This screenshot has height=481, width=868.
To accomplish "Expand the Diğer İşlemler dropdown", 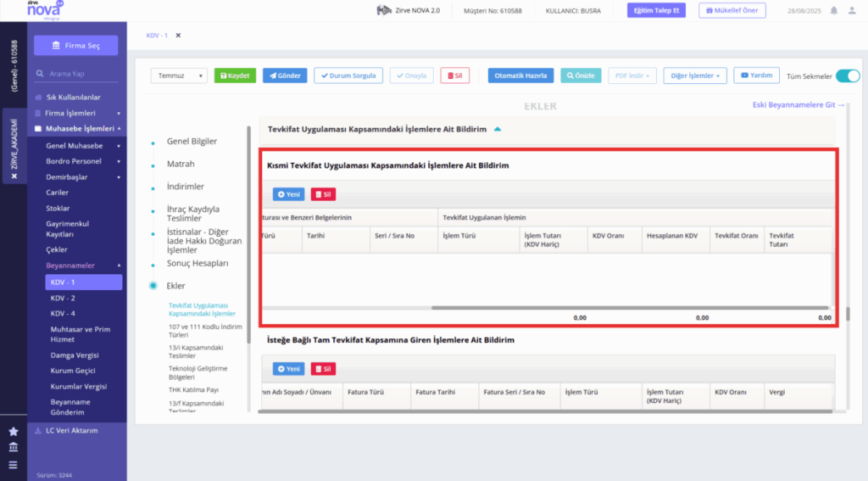I will click(695, 76).
